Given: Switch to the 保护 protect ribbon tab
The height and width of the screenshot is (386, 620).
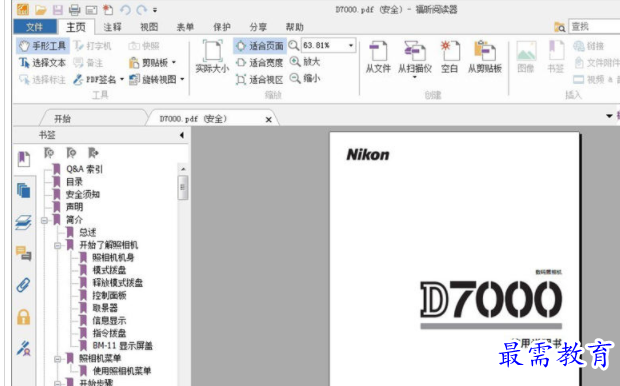Looking at the screenshot, I should [x=222, y=27].
